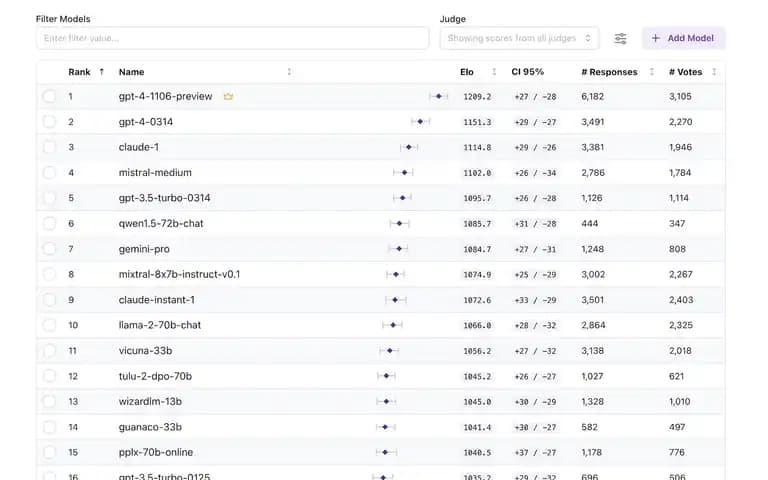Click model name vicuna-33b

[145, 351]
